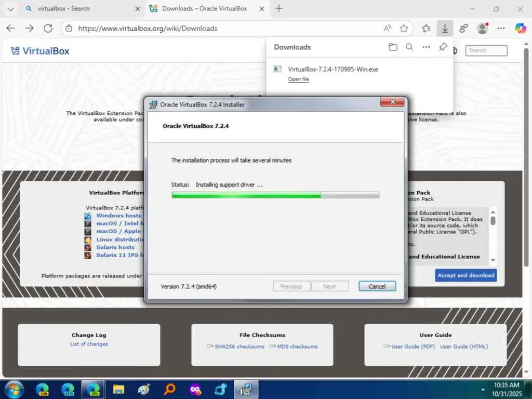The height and width of the screenshot is (399, 532).
Task: Open File Explorer from the taskbar
Action: pyautogui.click(x=118, y=390)
